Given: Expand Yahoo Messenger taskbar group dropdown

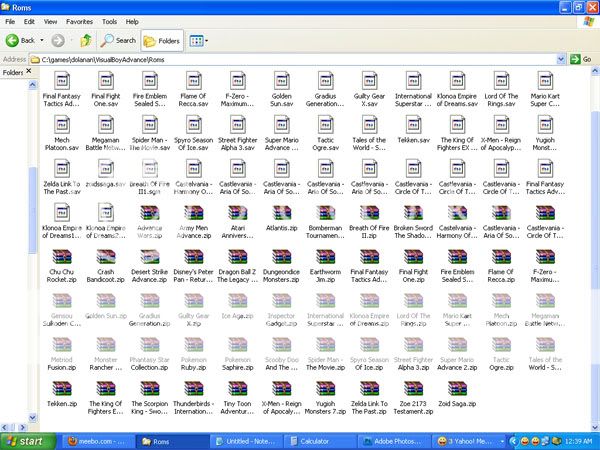Looking at the screenshot, I should point(502,442).
